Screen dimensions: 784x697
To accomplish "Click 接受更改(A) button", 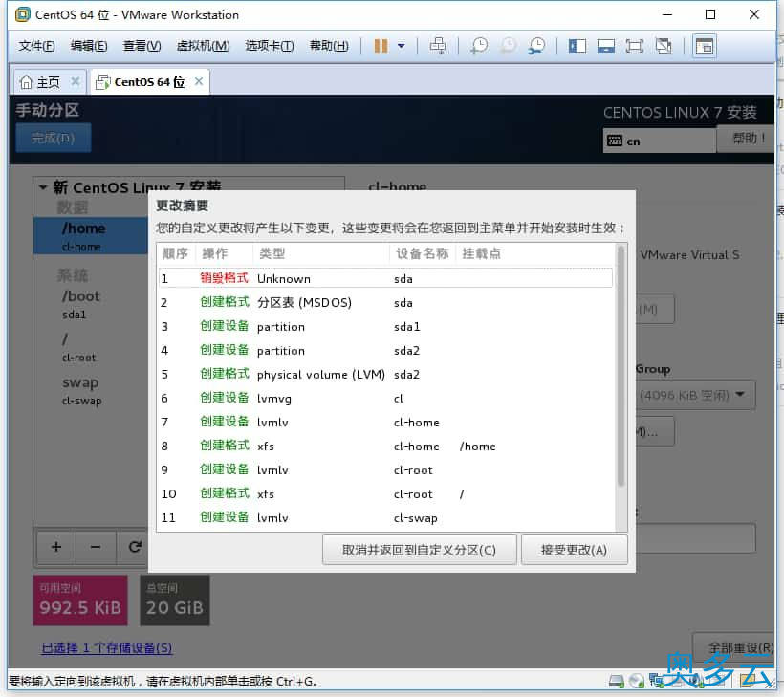I will point(574,550).
